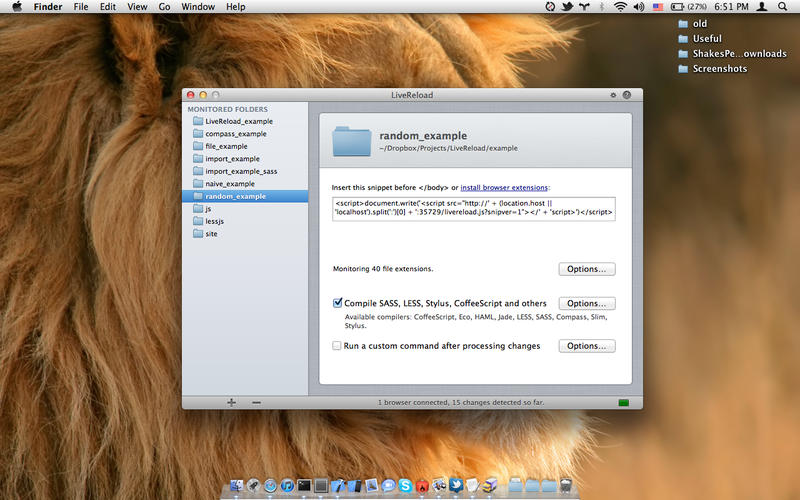Click the help question mark icon in title bar
This screenshot has width=800, height=500.
click(x=627, y=95)
